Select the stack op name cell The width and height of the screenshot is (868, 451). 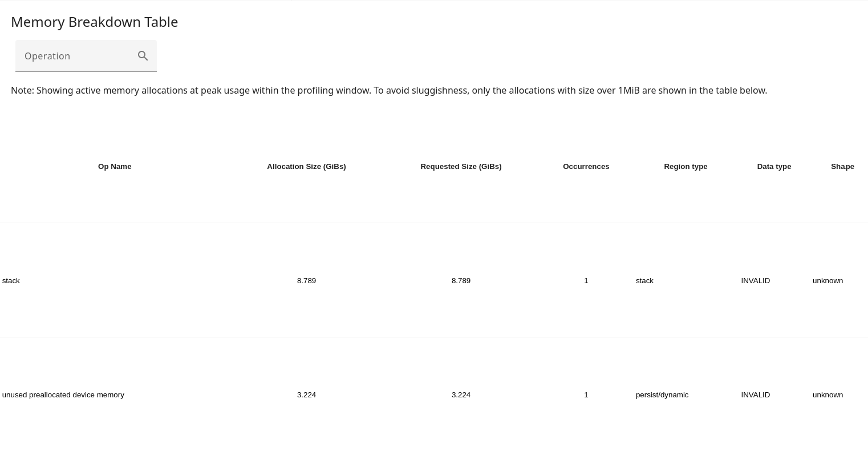[11, 281]
